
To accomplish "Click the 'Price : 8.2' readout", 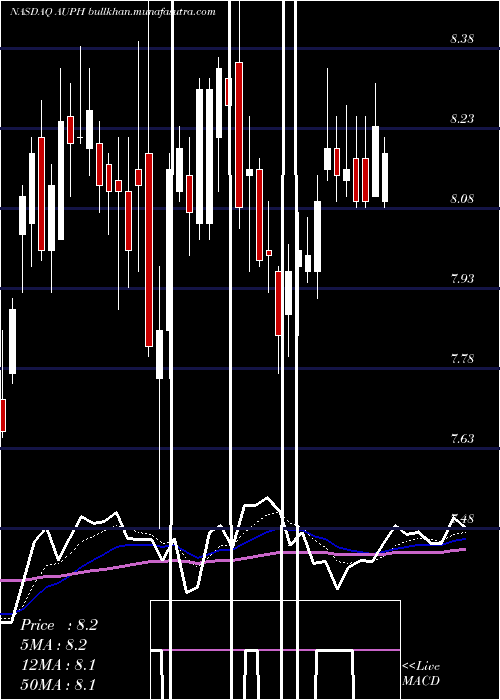I will 59,625.
